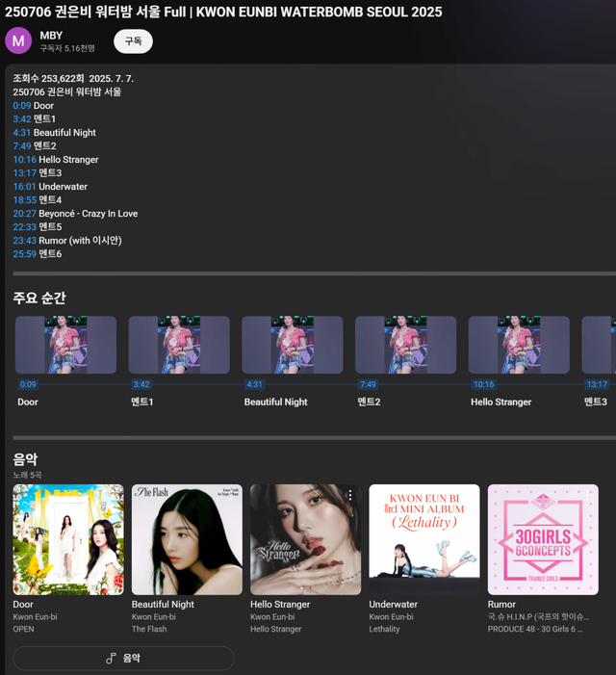Jump to 0:09 Door timestamp in description
The width and height of the screenshot is (616, 675).
tap(22, 106)
